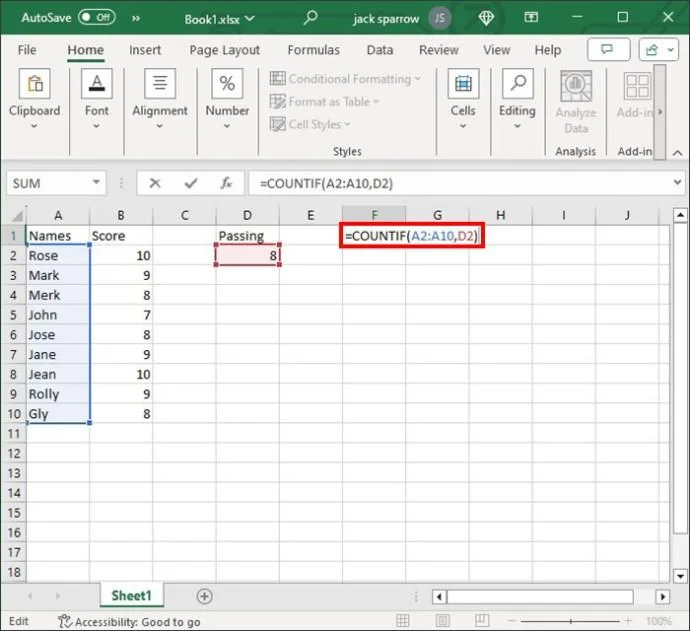Open the Page Layout tab
Viewport: 690px width, 631px height.
(x=224, y=50)
